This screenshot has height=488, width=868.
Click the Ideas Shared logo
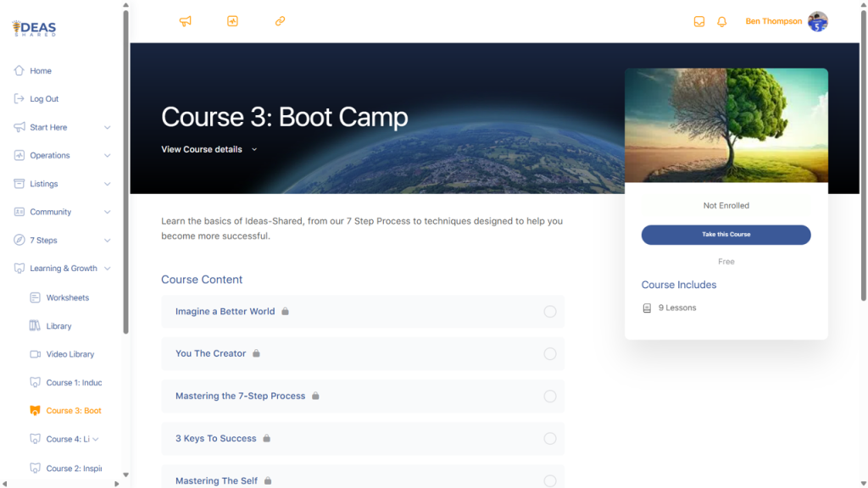[34, 28]
